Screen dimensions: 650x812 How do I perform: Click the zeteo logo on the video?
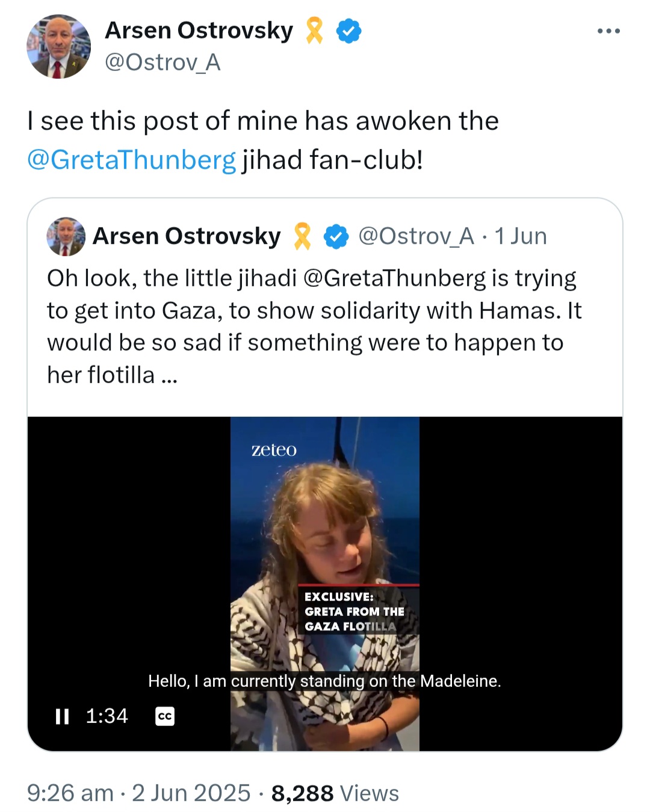274,450
